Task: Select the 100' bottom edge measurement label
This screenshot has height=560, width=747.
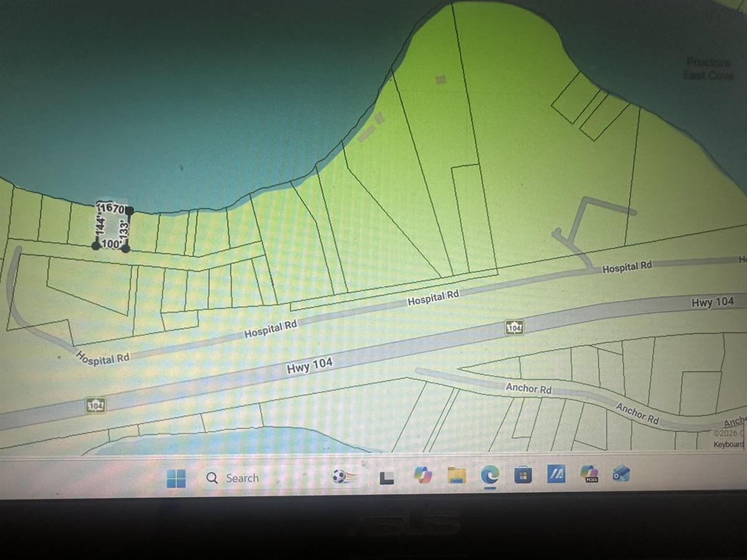Action: pos(111,245)
